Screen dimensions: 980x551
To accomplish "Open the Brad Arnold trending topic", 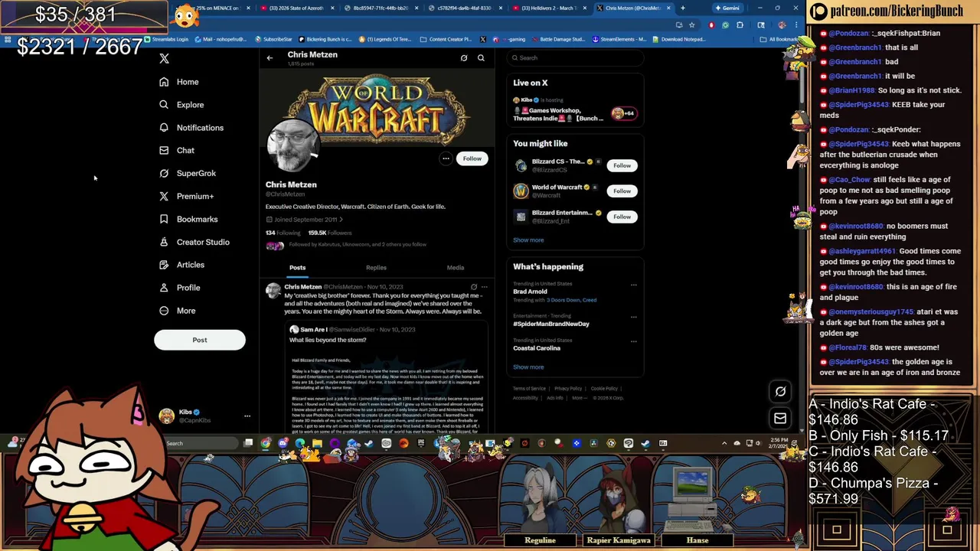I will click(x=530, y=292).
